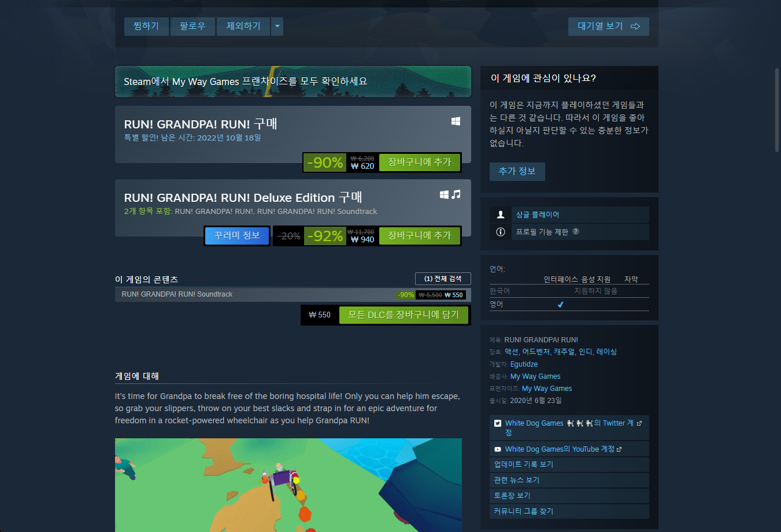Click the arrow icon on 대기열 보기
The height and width of the screenshot is (532, 781).
coord(635,26)
